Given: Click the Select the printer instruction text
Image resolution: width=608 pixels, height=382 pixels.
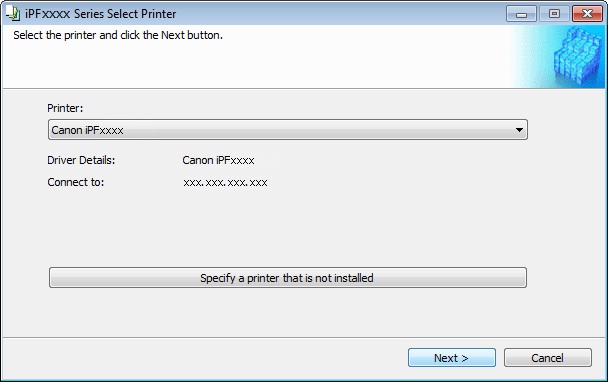Looking at the screenshot, I should pyautogui.click(x=118, y=35).
